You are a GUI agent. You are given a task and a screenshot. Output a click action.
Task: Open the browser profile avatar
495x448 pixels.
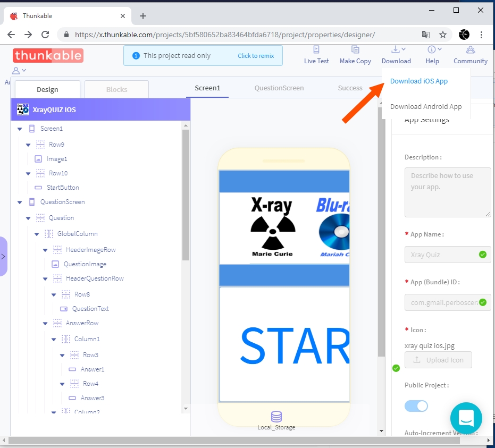tap(464, 35)
